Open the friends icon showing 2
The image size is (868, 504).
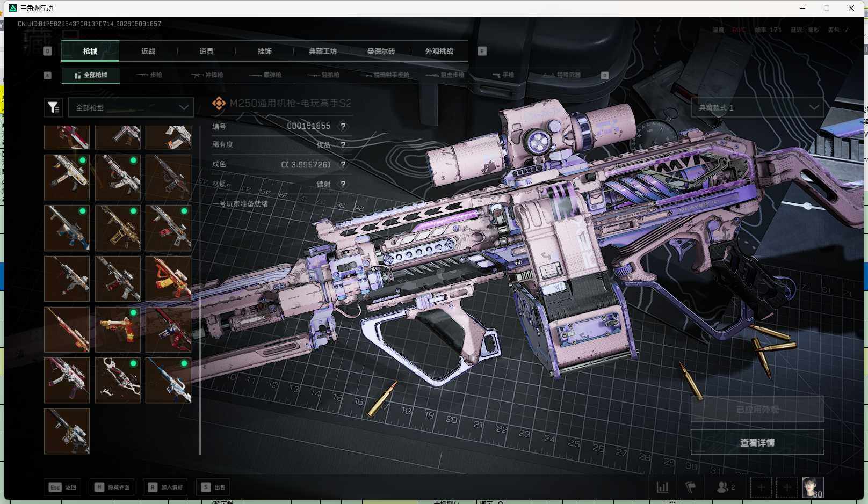click(x=726, y=487)
